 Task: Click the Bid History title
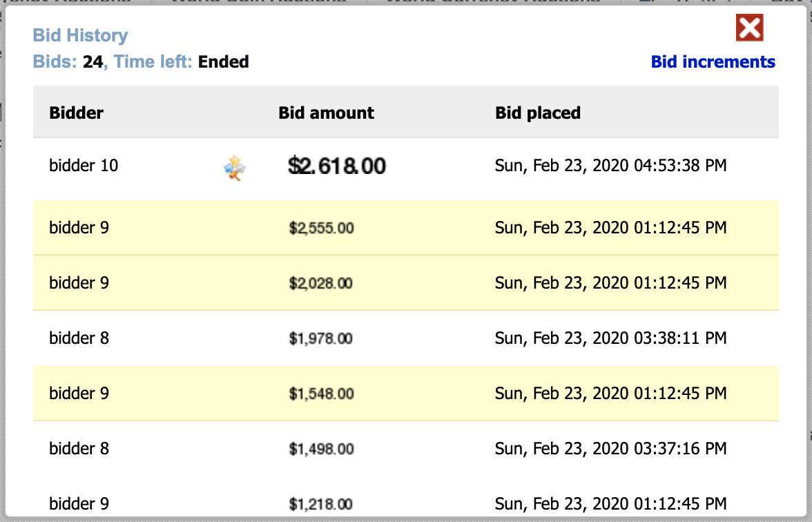80,35
